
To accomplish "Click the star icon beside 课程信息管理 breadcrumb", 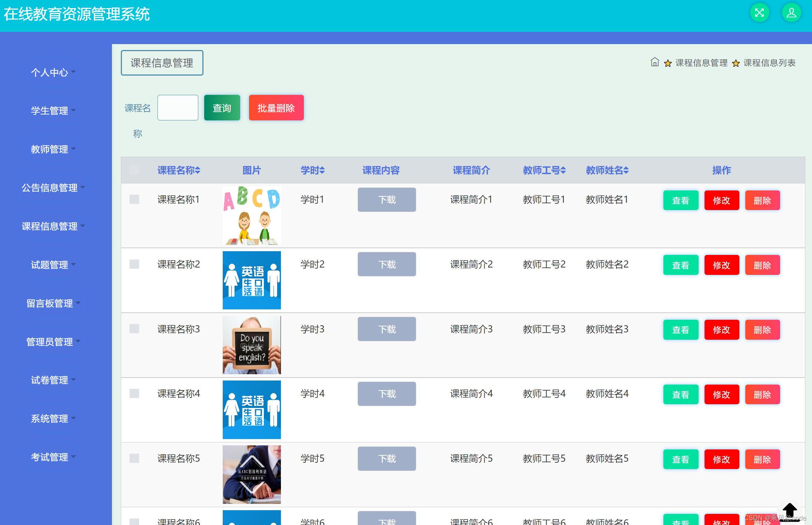I will (668, 63).
